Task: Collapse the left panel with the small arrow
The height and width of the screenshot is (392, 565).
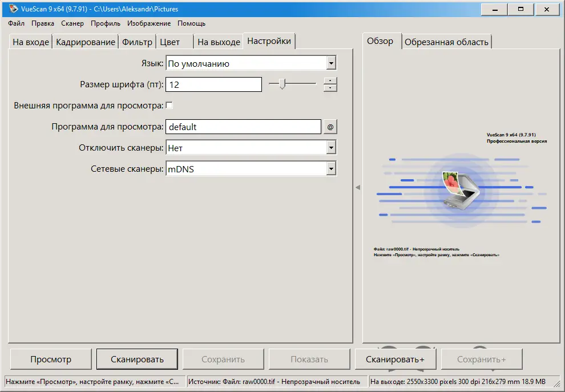Action: pyautogui.click(x=358, y=187)
